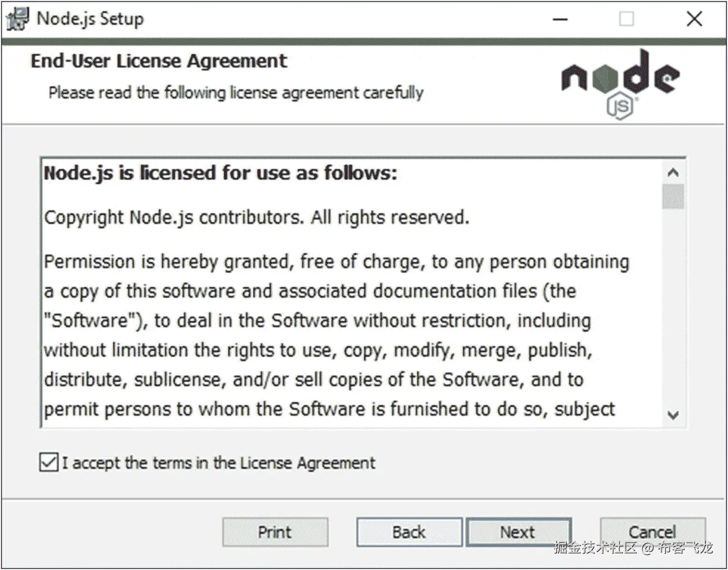Click the End-User License Agreement heading

(x=159, y=60)
